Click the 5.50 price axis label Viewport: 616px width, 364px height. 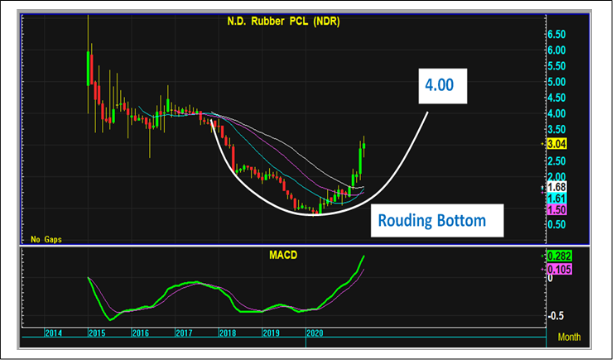click(556, 66)
